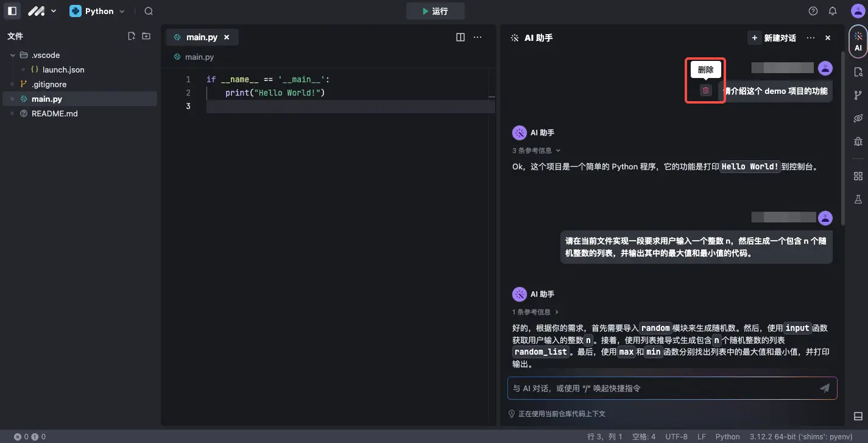This screenshot has height=443, width=868.
Task: Click line 2 print Hello World code
Action: pos(275,93)
